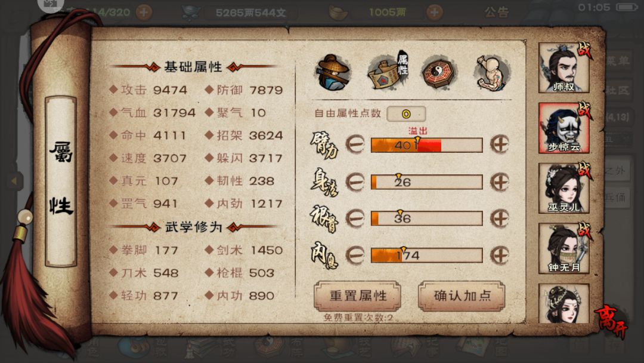
Task: Open the meridian body figure tab icon
Action: point(493,73)
